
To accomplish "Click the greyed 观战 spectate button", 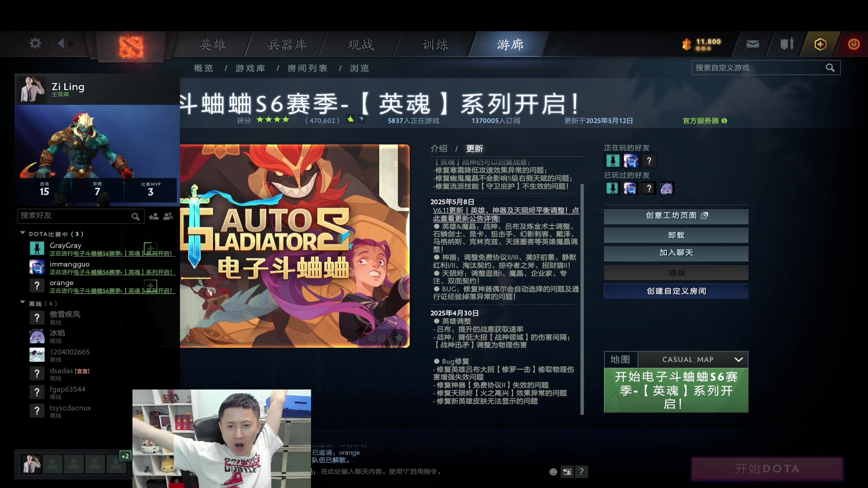I will pyautogui.click(x=676, y=273).
